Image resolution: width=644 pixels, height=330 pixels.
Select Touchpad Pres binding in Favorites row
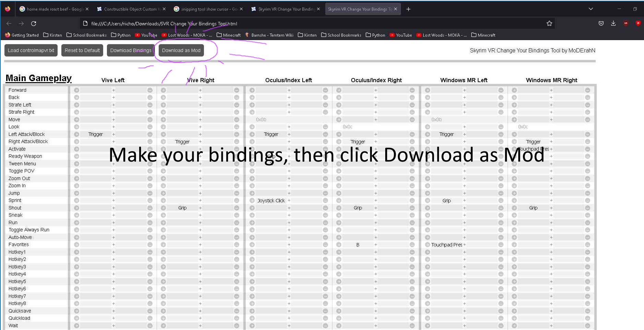coord(447,245)
